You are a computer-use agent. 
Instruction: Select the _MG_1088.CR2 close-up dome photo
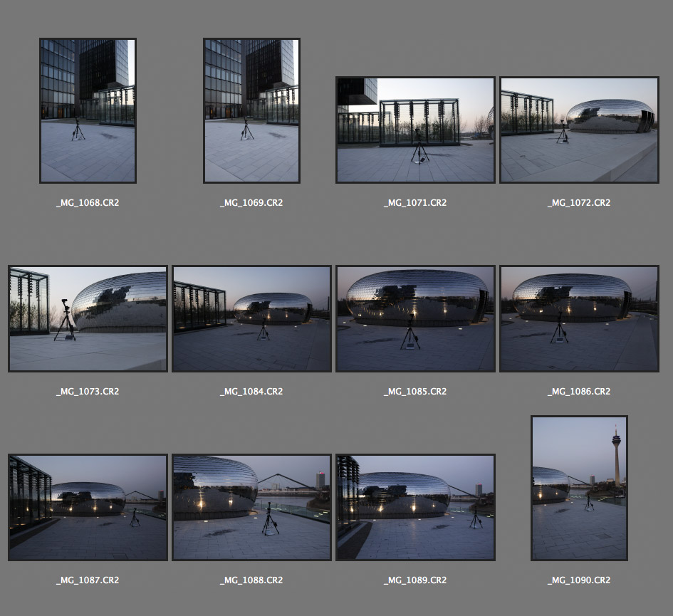251,508
